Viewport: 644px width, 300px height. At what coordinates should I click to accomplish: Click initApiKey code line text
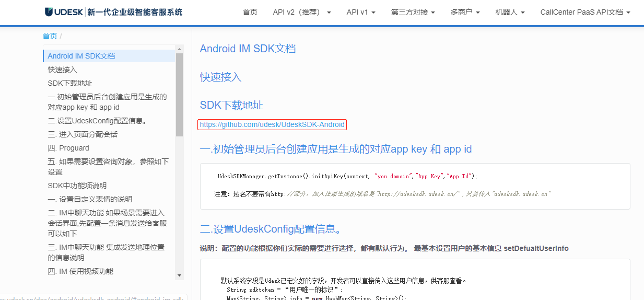[x=347, y=176]
